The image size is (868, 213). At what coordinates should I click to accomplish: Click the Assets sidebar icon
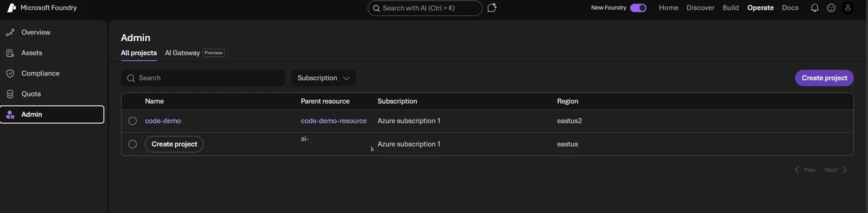click(10, 53)
